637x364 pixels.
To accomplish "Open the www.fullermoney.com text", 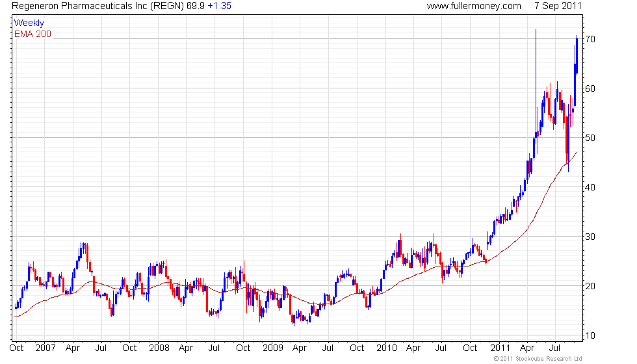I will pos(474,6).
